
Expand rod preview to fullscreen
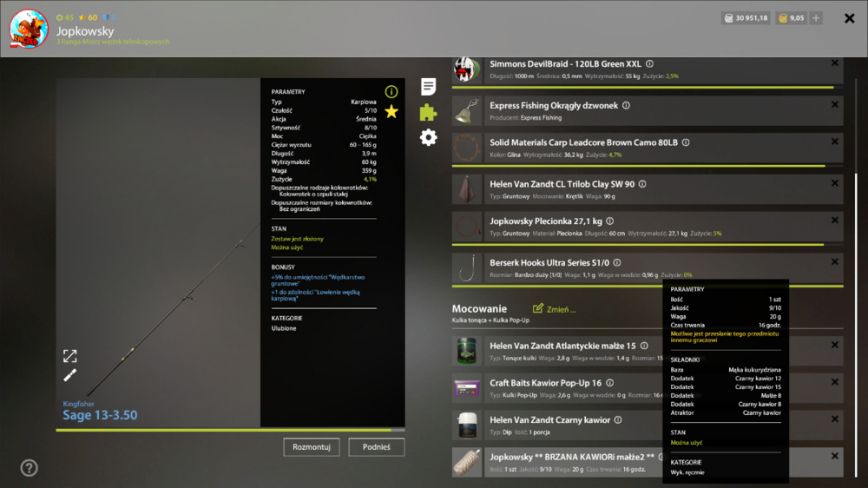(x=70, y=356)
